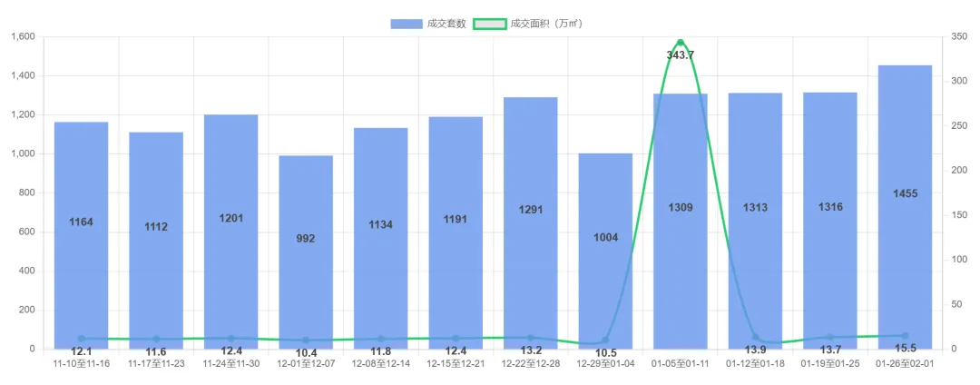Select the bar labeled 1316

pos(830,221)
